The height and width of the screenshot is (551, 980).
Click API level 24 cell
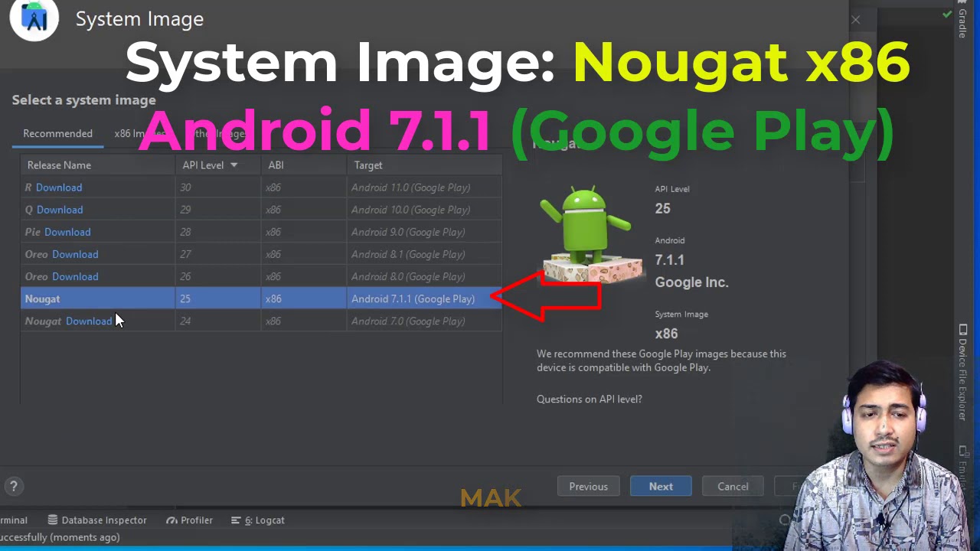(x=218, y=321)
